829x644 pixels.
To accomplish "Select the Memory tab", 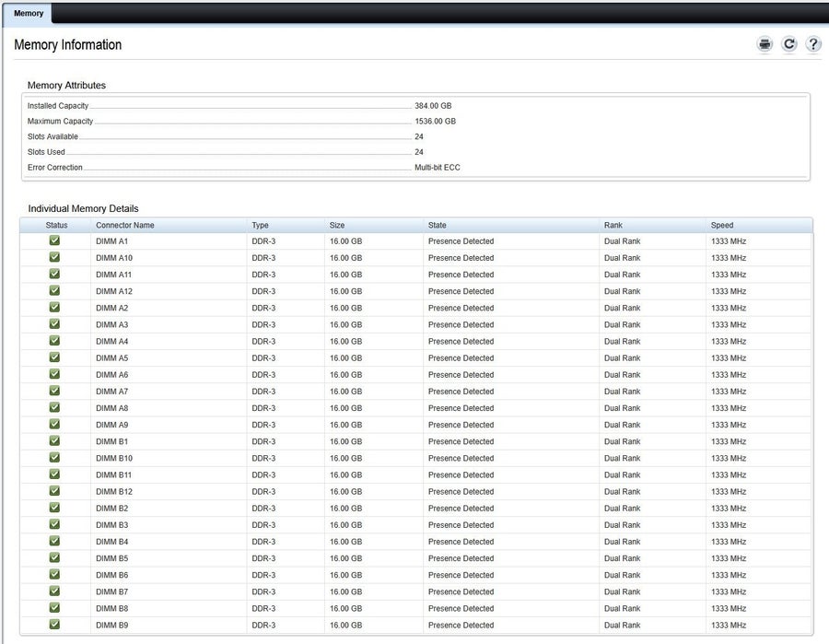I will click(x=28, y=13).
